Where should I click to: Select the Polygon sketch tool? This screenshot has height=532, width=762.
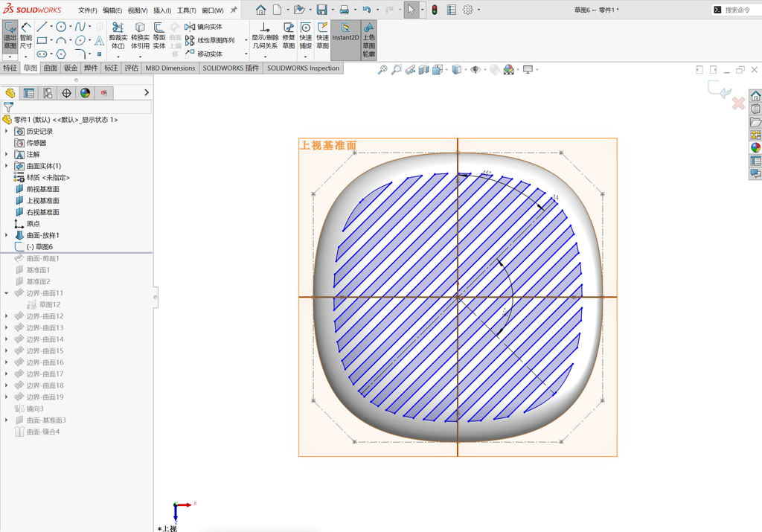(x=61, y=54)
